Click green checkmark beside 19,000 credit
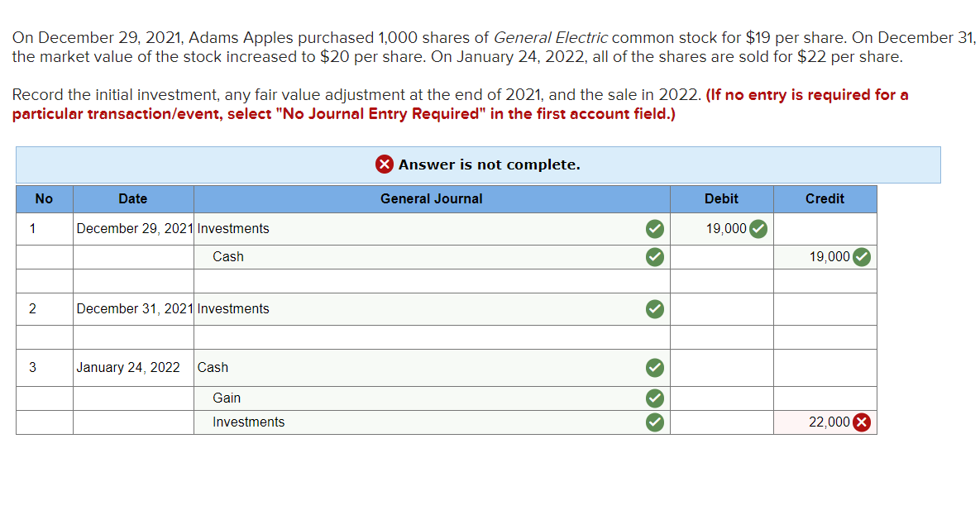 [861, 257]
